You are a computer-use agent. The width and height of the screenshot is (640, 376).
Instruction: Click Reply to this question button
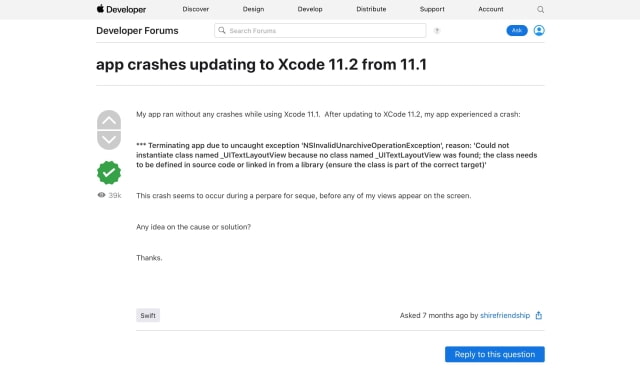(495, 354)
